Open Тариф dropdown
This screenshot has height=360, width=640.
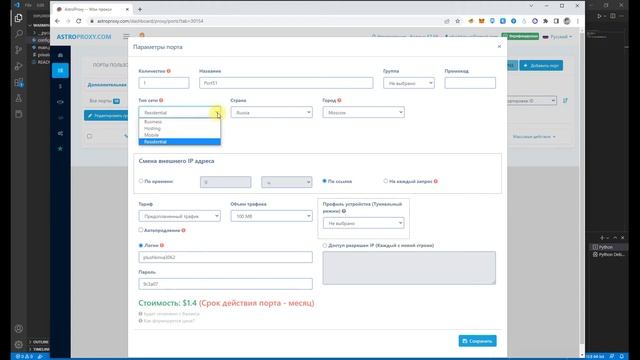[180, 216]
